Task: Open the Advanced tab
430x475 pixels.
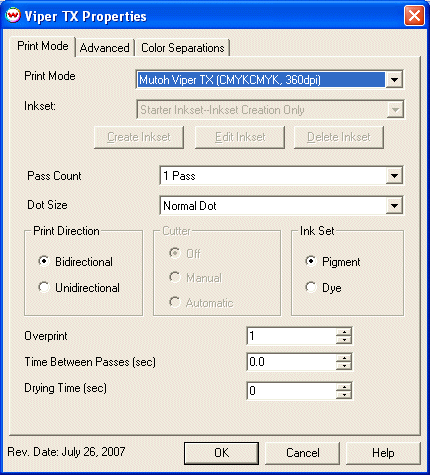Action: tap(105, 48)
